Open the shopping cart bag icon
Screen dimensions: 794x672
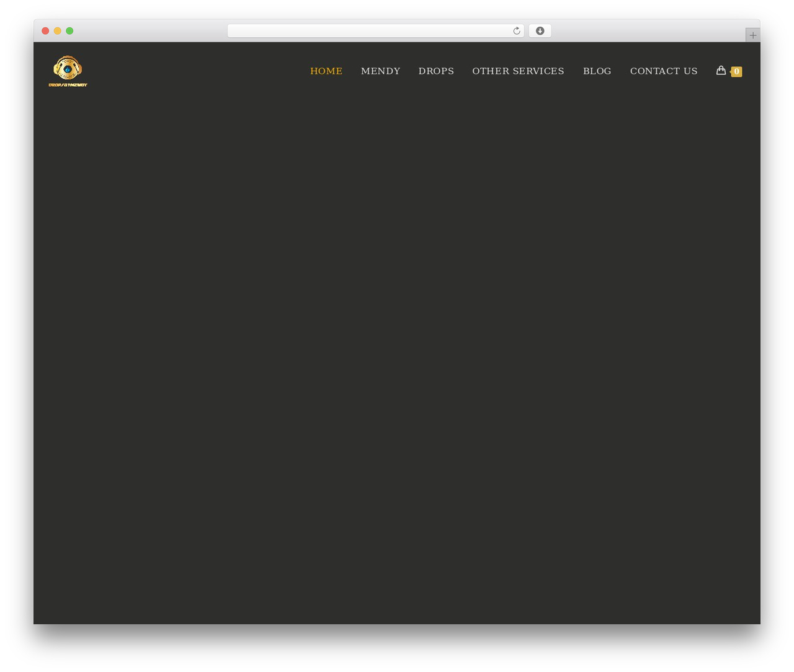pos(721,71)
